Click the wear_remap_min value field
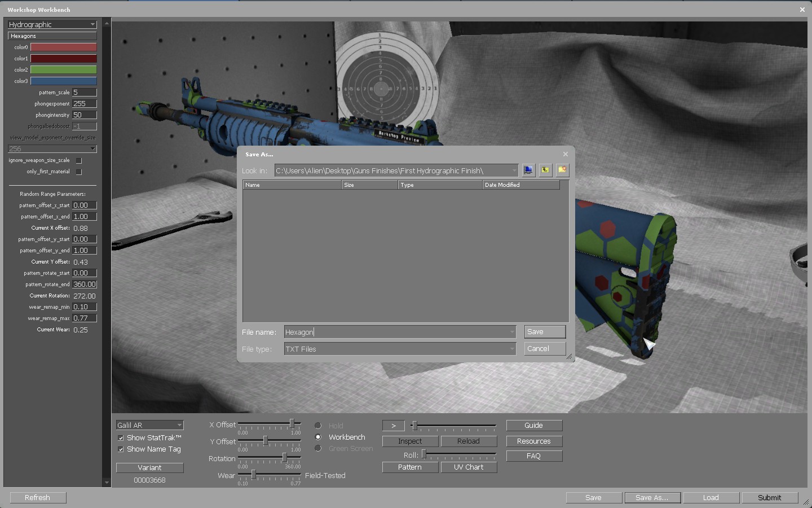 [x=85, y=307]
